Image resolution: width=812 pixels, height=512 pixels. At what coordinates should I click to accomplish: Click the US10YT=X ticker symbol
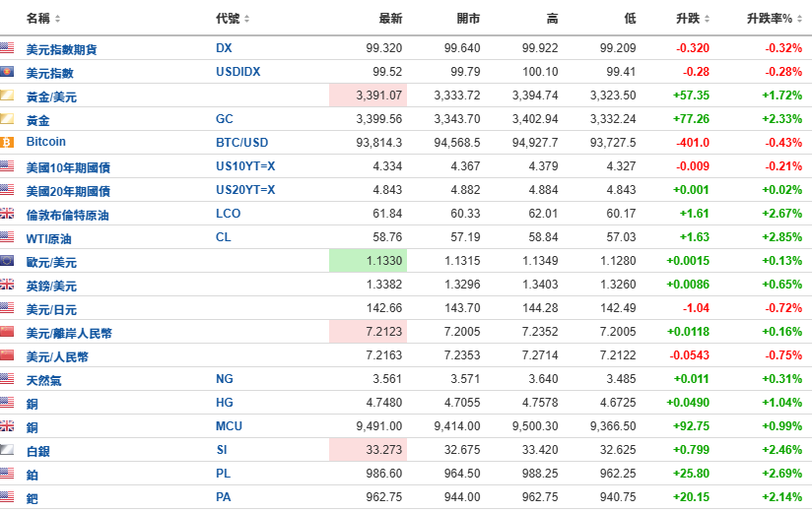pos(245,166)
